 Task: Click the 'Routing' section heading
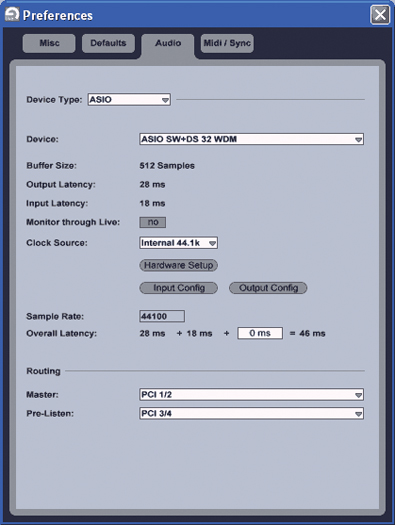coord(44,371)
